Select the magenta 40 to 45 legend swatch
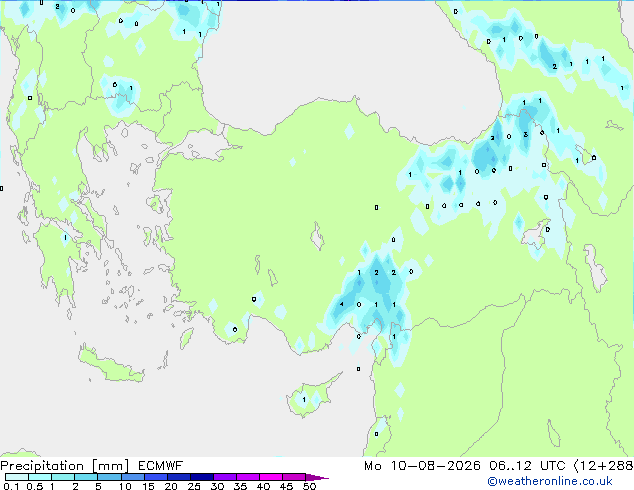The height and width of the screenshot is (490, 634). pyautogui.click(x=271, y=477)
